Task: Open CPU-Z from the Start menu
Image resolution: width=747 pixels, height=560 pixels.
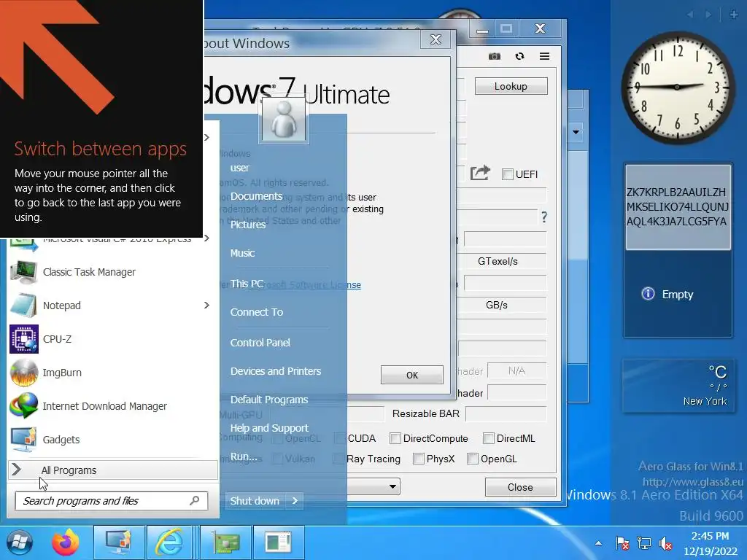Action: pyautogui.click(x=57, y=339)
